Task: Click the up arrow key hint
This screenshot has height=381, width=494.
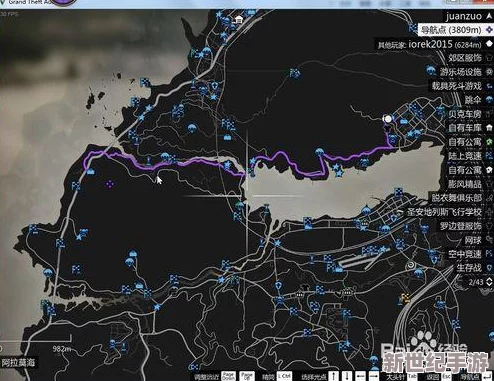Action: 334,376
